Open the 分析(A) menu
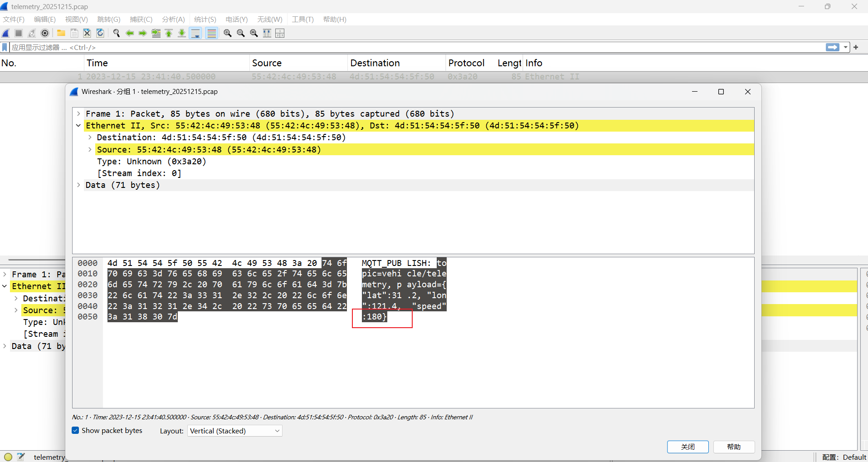868x462 pixels. coord(173,20)
